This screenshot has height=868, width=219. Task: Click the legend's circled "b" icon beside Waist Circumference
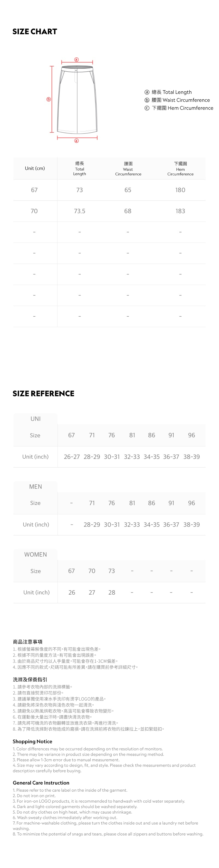(x=147, y=100)
